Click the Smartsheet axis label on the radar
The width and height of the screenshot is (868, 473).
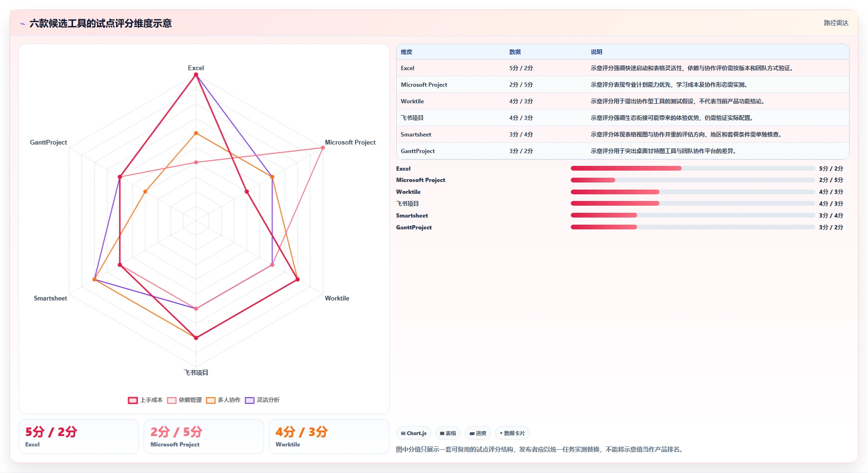(x=50, y=299)
